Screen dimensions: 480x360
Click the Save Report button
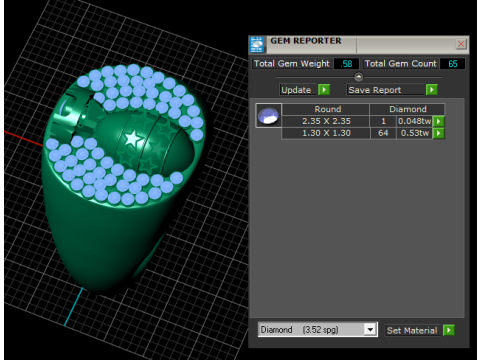(x=385, y=90)
